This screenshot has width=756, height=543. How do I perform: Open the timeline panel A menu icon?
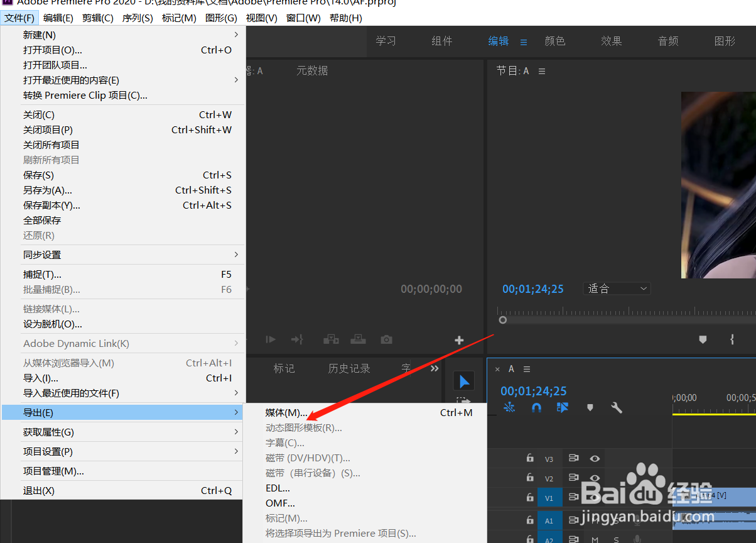coord(527,369)
